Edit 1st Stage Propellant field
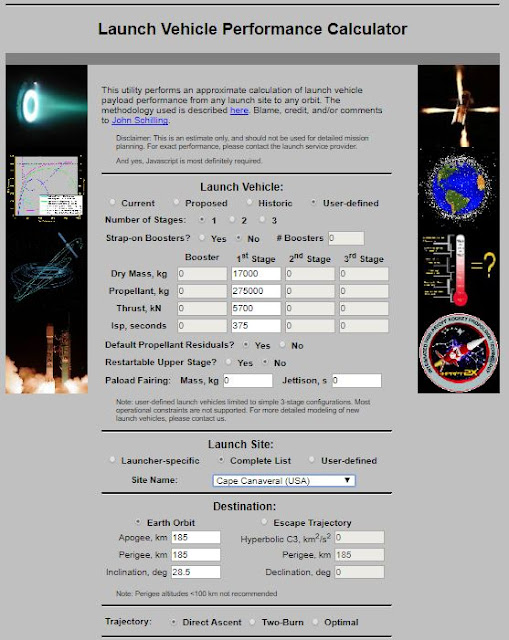The width and height of the screenshot is (509, 640). tap(256, 291)
